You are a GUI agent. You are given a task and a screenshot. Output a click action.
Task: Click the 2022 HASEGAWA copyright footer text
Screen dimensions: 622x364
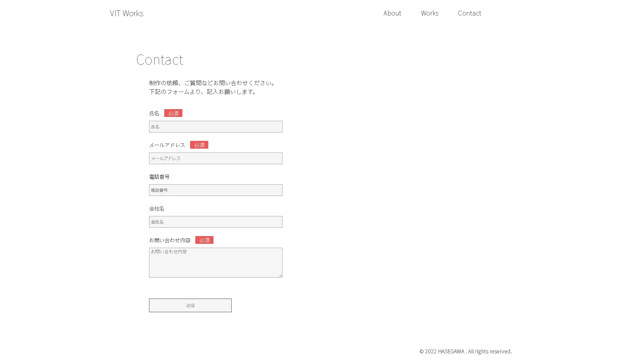[466, 351]
